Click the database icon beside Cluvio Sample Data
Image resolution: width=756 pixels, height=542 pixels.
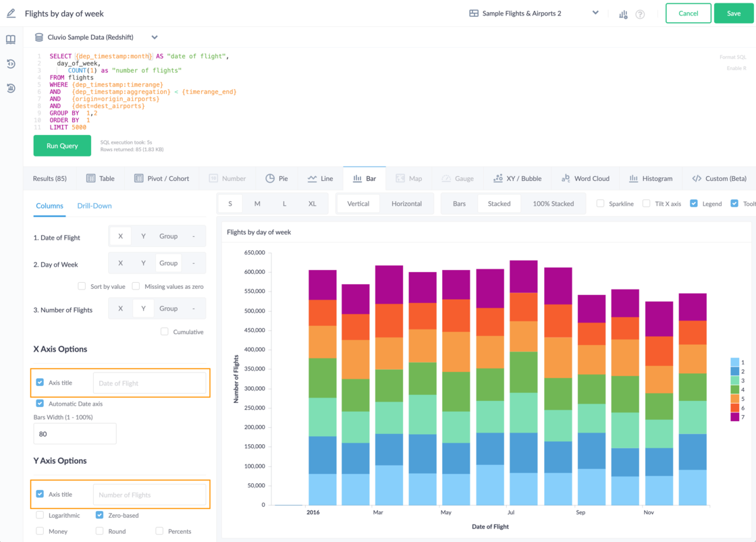[x=38, y=38]
